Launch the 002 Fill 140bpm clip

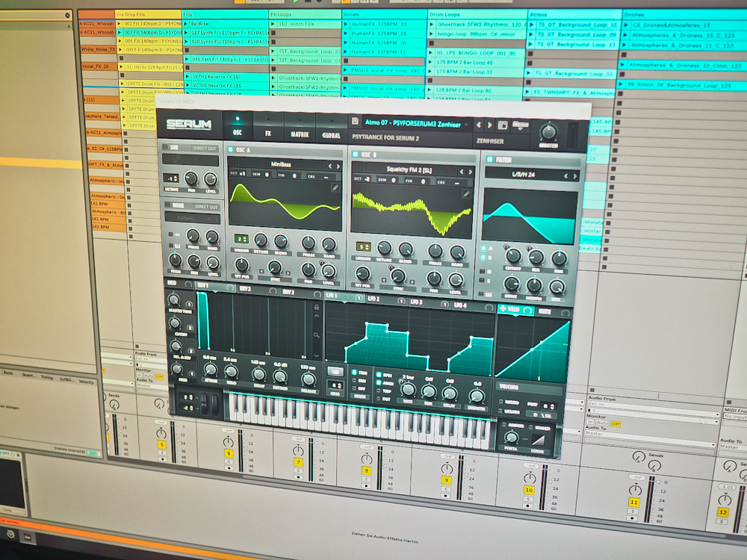(120, 23)
